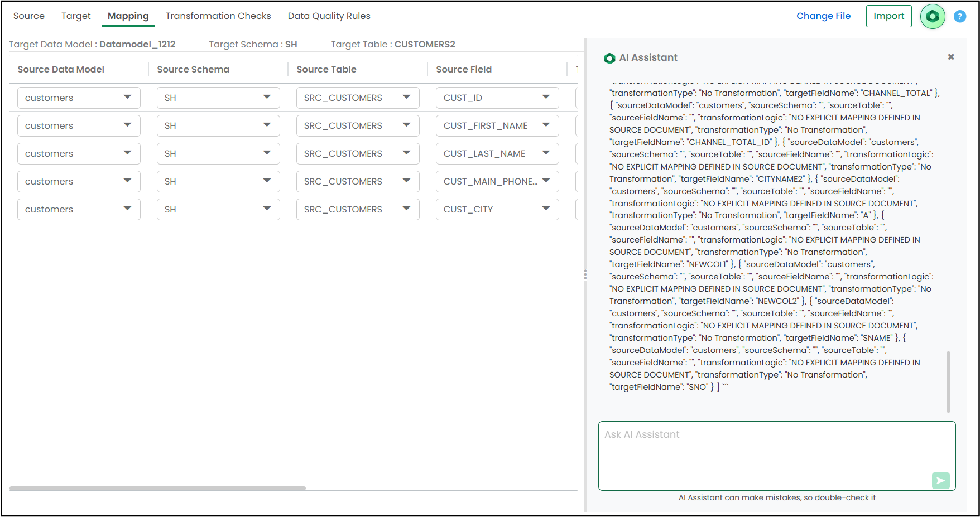Open Source Data Model dropdown in CUST_MAIN_PHONE row

[79, 181]
